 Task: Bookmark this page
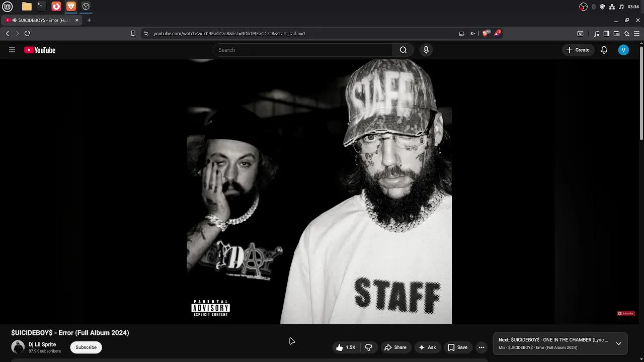[133, 33]
